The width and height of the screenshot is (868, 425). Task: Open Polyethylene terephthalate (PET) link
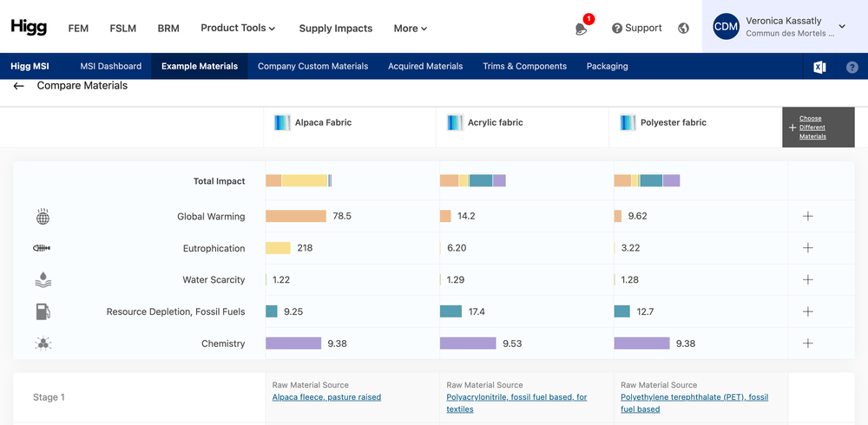point(694,403)
